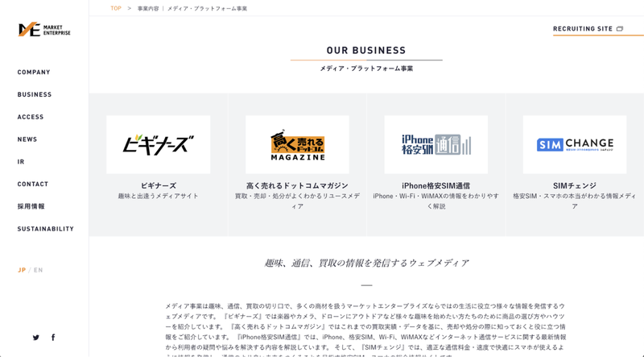Switch language to EN
The height and width of the screenshot is (357, 644).
point(38,270)
